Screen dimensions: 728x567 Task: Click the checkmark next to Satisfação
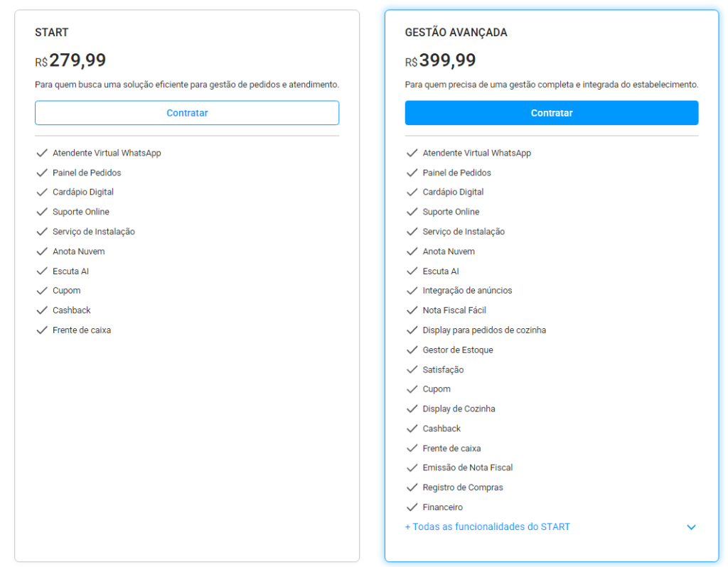(x=412, y=369)
